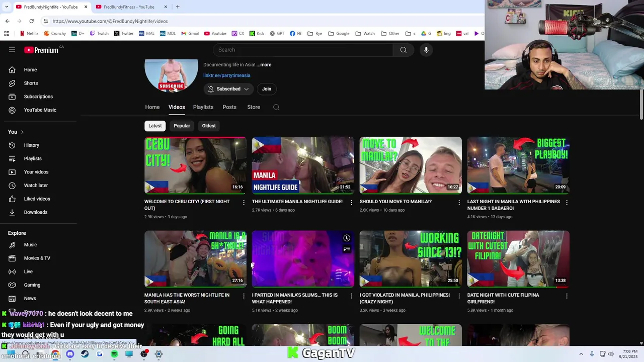Screen dimensions: 644x362
Task: Switch to the channel Home tab
Action: click(152, 107)
